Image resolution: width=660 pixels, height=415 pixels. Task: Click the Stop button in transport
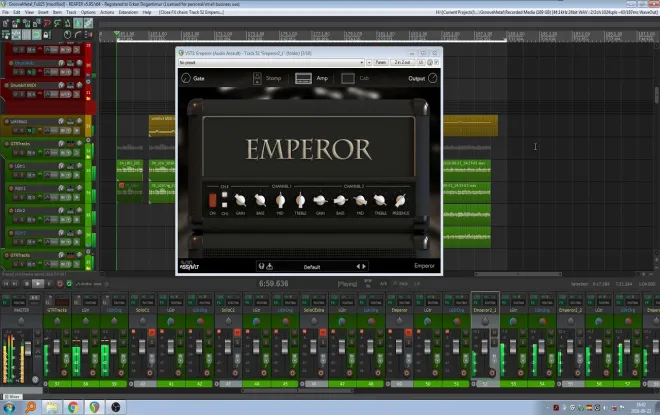pyautogui.click(x=27, y=284)
